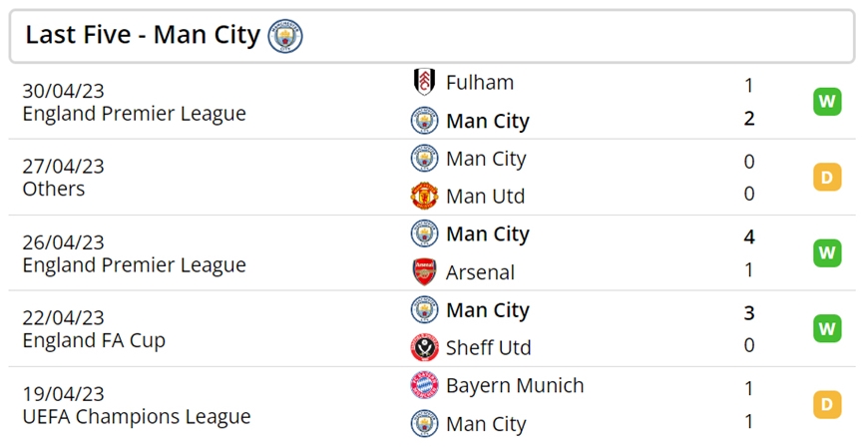This screenshot has height=448, width=868.
Task: Select the Sheff Utd team name
Action: (x=488, y=348)
